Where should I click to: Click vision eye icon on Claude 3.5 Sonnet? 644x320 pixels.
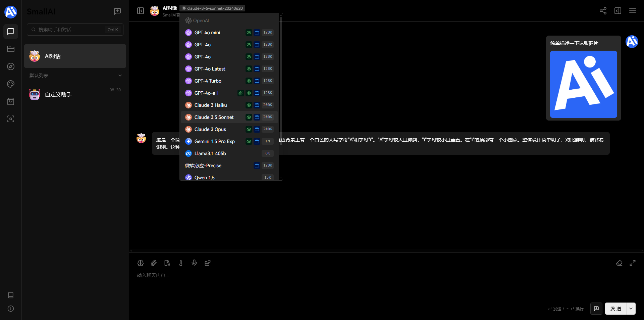[249, 117]
